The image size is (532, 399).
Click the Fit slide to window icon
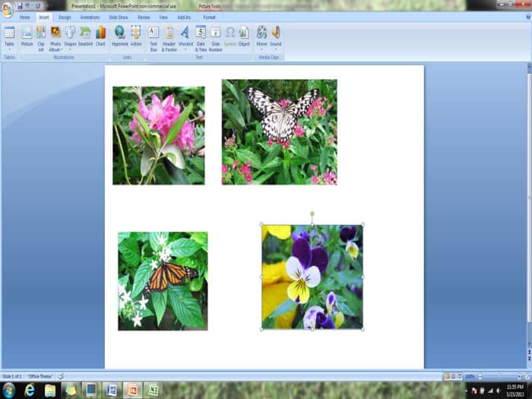[527, 376]
